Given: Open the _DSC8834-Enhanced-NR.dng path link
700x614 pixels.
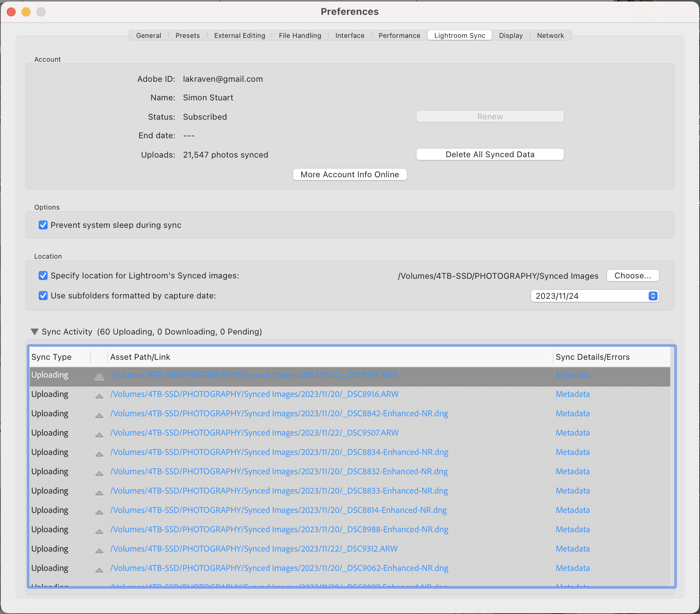Looking at the screenshot, I should pyautogui.click(x=279, y=452).
